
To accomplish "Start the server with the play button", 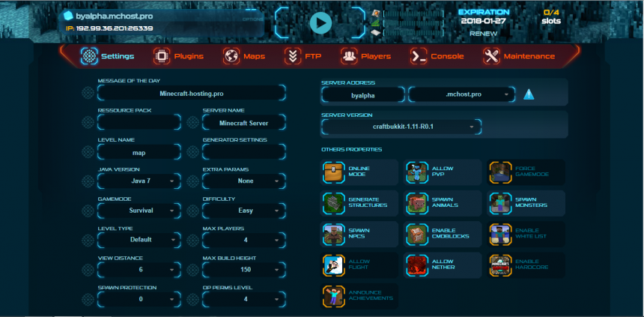I will pos(321,23).
